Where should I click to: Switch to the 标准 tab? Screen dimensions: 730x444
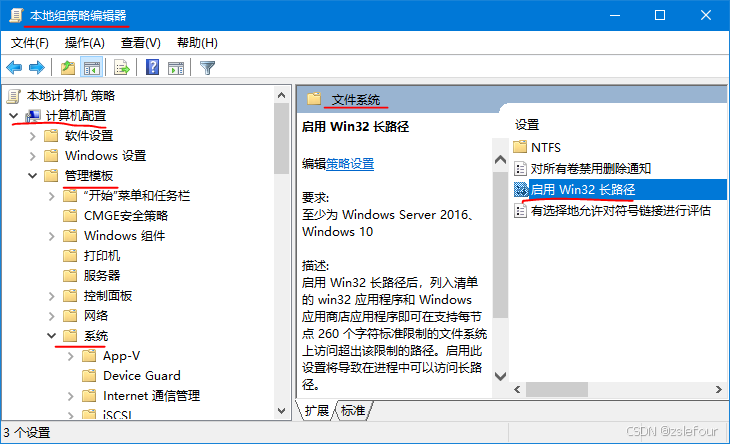point(353,410)
